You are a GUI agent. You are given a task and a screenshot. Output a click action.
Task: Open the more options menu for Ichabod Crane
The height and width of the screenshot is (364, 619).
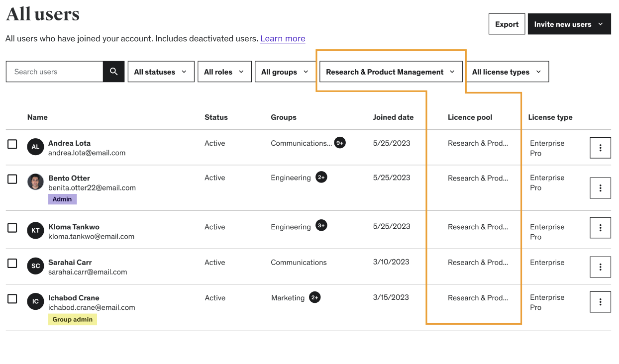click(600, 302)
